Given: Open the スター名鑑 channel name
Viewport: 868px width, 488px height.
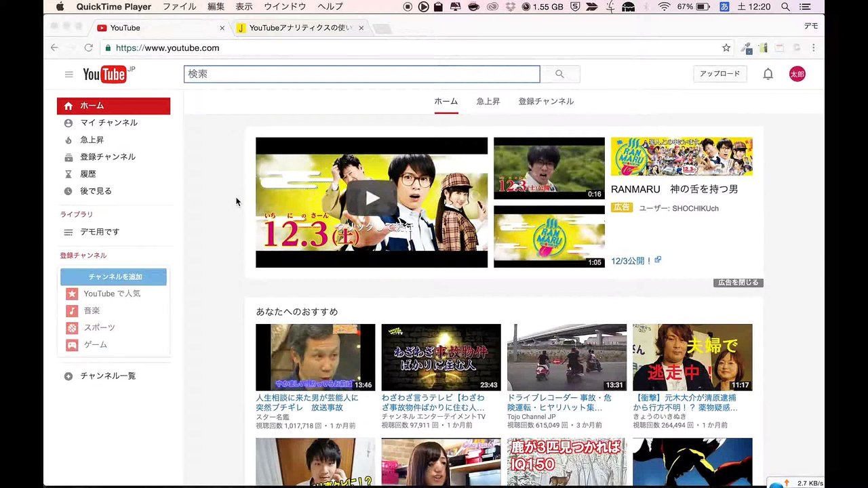Looking at the screenshot, I should [x=272, y=417].
